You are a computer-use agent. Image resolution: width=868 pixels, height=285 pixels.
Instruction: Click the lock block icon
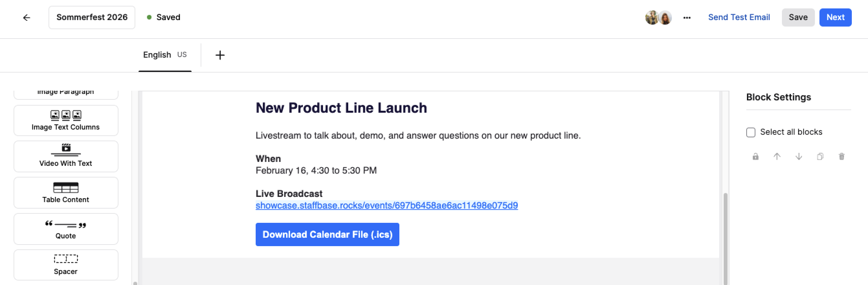[x=755, y=156]
